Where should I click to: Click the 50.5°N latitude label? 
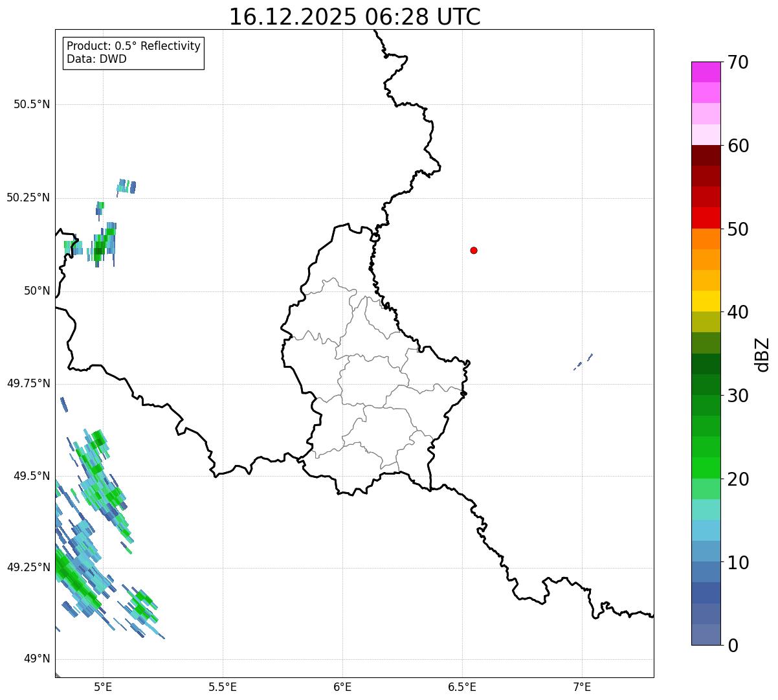[32, 104]
